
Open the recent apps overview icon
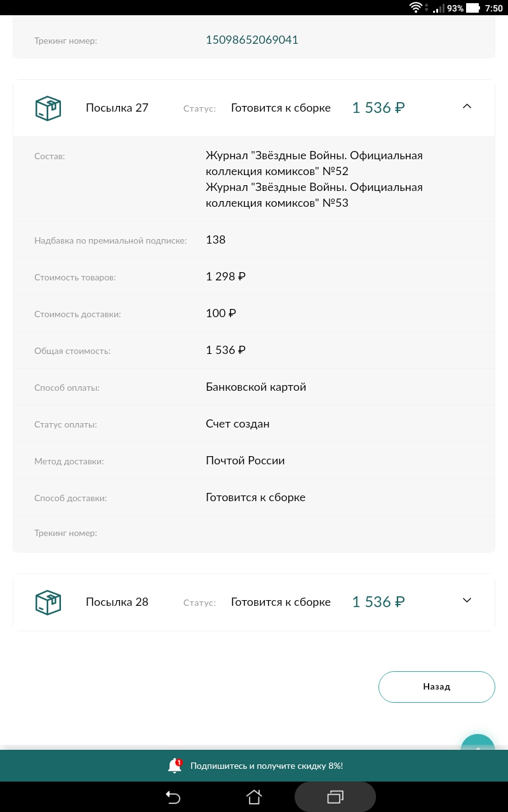(335, 797)
